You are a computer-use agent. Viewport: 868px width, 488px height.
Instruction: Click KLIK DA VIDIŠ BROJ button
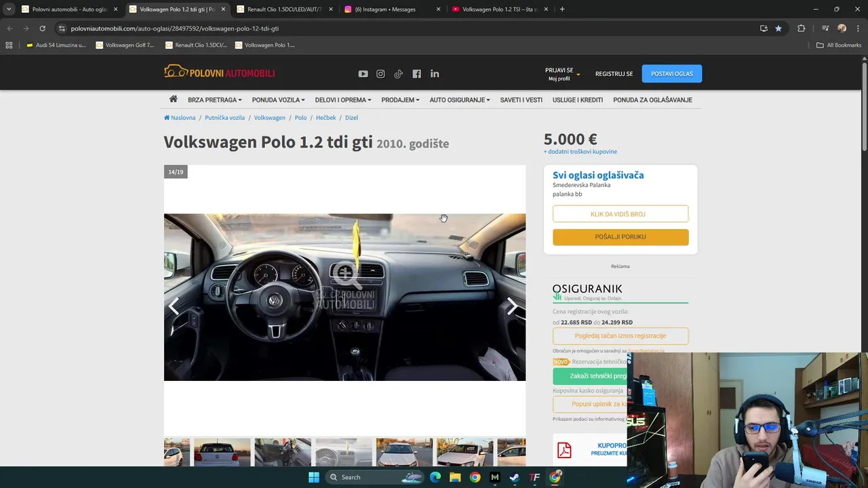[620, 214]
